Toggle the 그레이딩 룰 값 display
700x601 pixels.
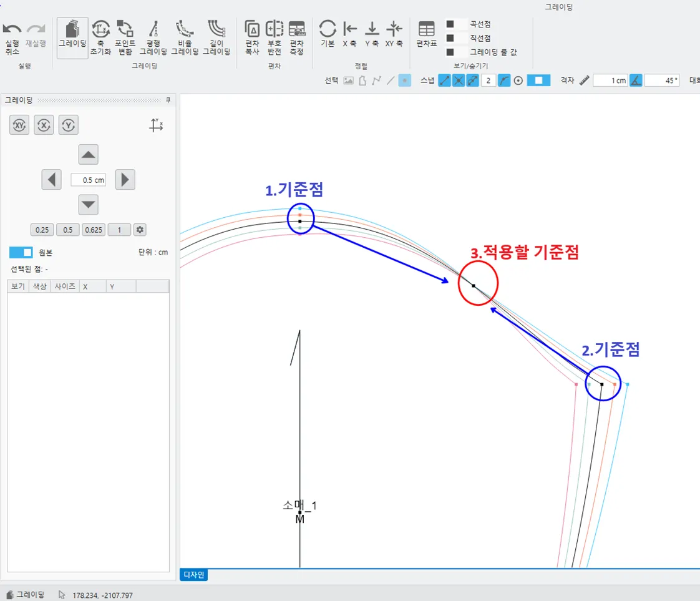coord(450,52)
